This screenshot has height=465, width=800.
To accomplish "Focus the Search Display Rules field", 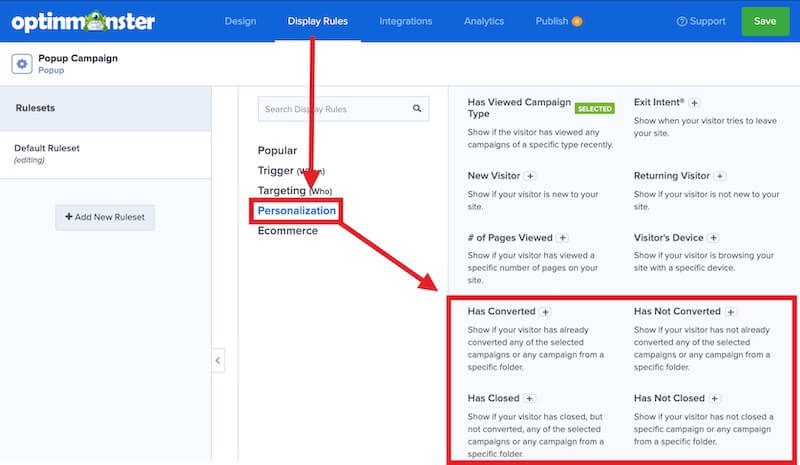I will point(343,109).
